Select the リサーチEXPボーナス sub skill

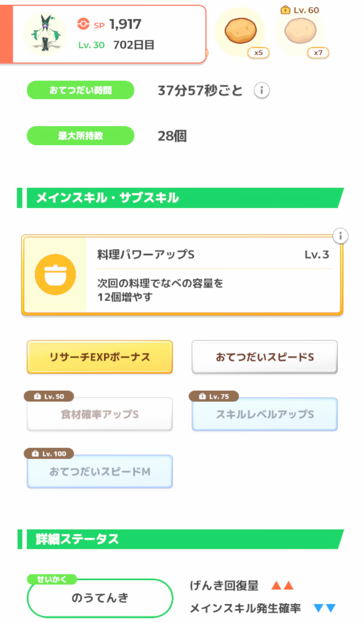click(100, 357)
